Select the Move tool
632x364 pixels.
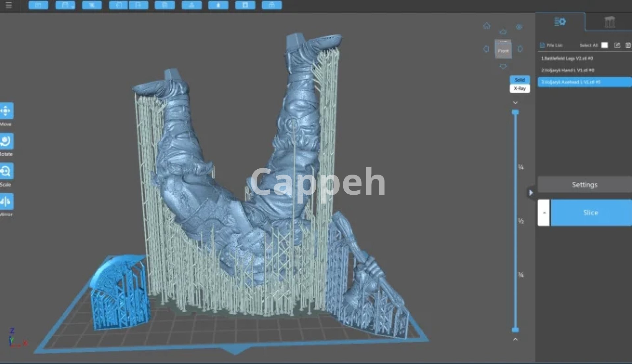tap(6, 111)
